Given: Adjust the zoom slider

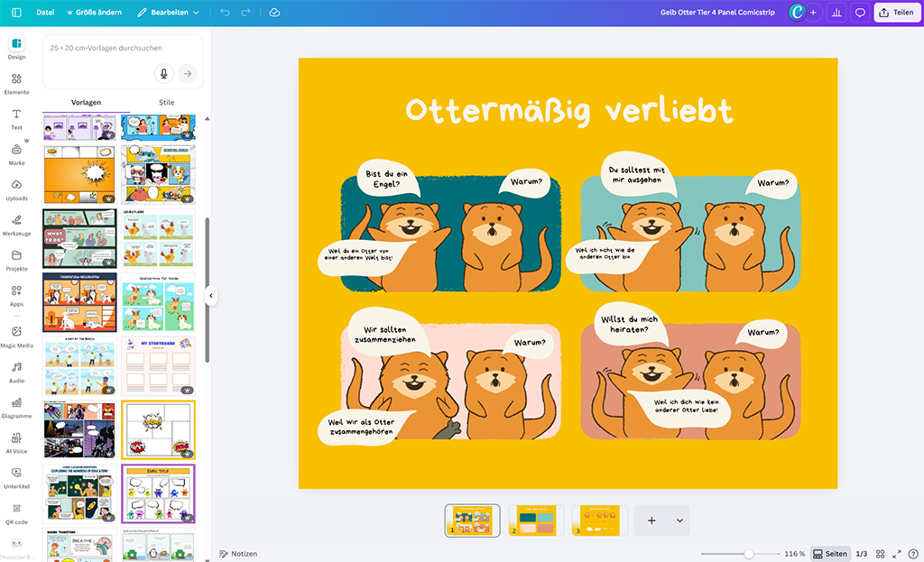Looking at the screenshot, I should click(x=748, y=554).
